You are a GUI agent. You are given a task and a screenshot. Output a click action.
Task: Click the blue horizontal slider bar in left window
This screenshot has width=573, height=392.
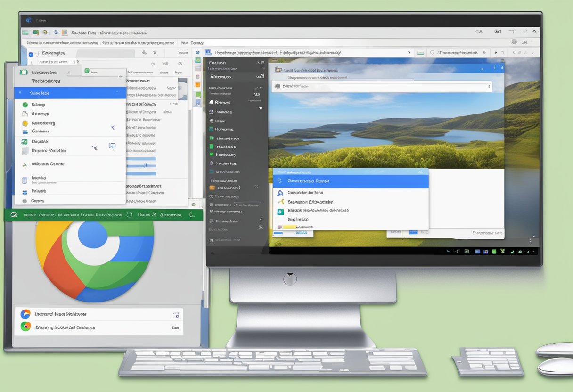tap(140, 165)
